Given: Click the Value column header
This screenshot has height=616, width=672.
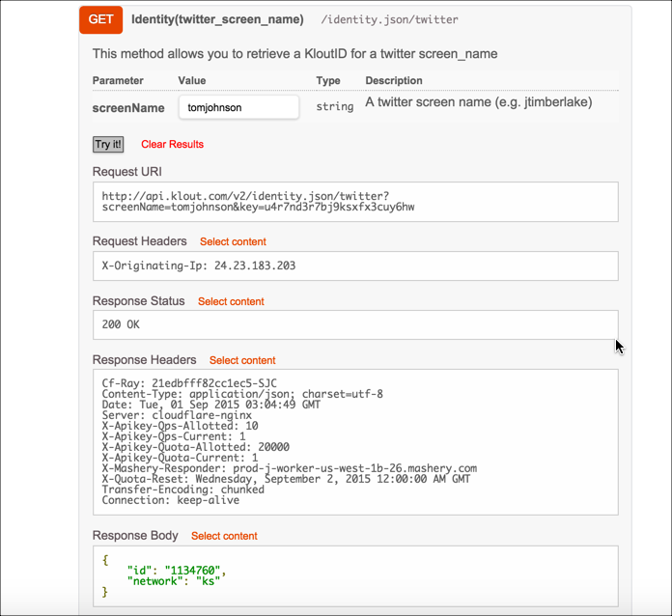Looking at the screenshot, I should pos(192,81).
